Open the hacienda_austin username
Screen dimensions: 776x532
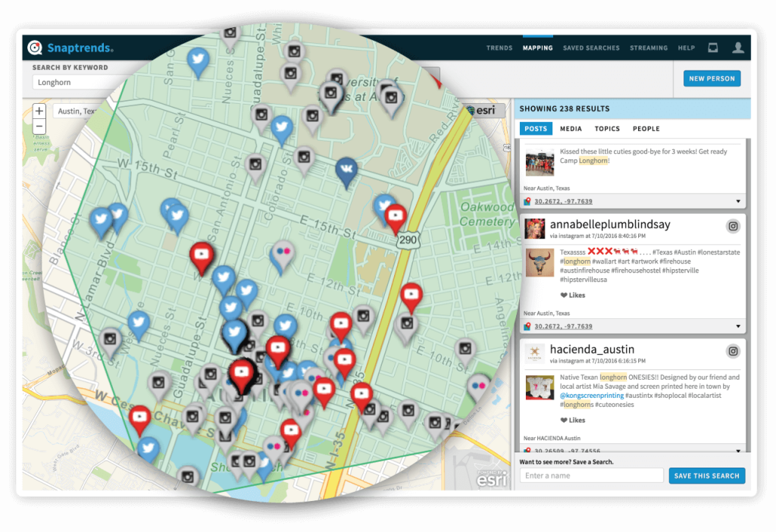pyautogui.click(x=592, y=349)
